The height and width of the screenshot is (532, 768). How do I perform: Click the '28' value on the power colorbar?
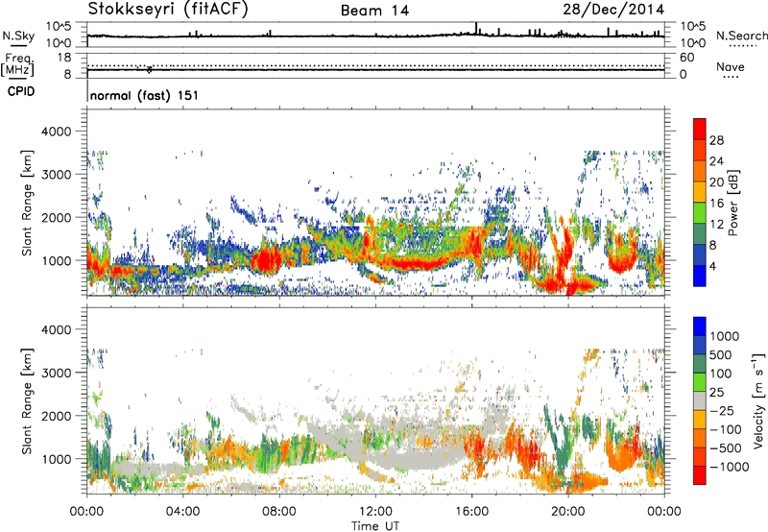[716, 140]
